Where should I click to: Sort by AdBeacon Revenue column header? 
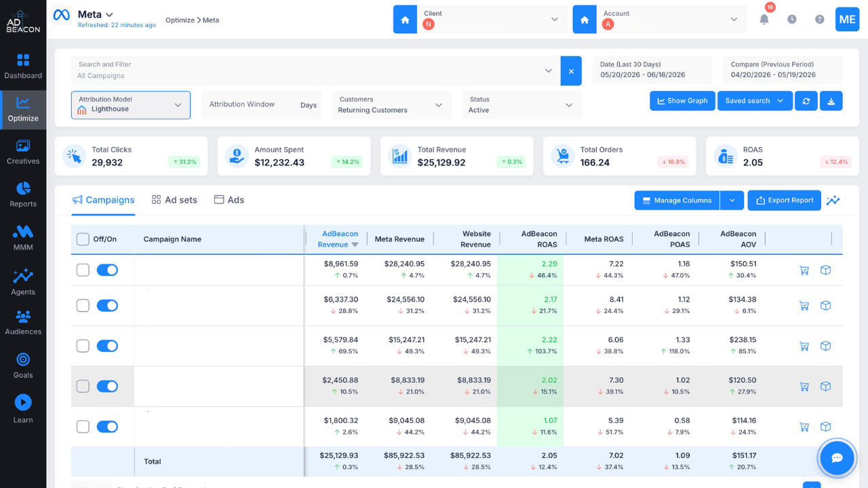click(x=338, y=239)
